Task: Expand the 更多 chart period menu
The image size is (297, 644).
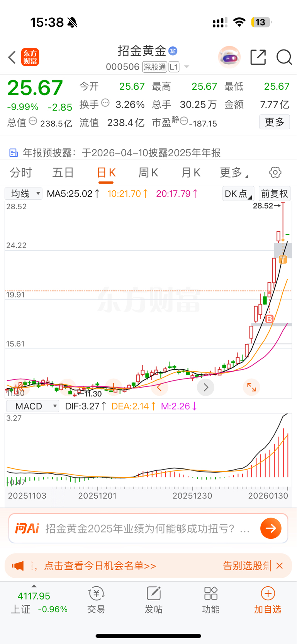Action: tap(234, 173)
